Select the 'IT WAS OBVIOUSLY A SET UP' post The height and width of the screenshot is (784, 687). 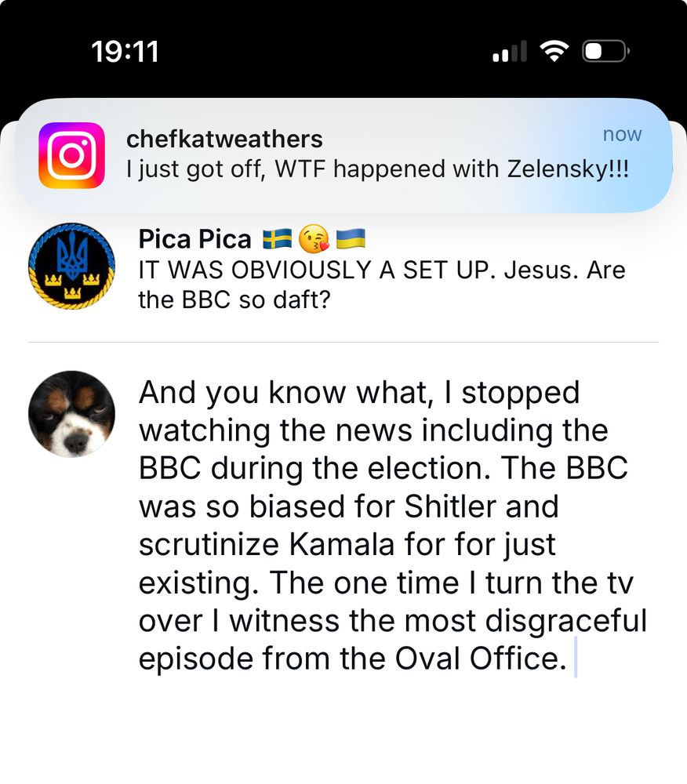[x=382, y=285]
